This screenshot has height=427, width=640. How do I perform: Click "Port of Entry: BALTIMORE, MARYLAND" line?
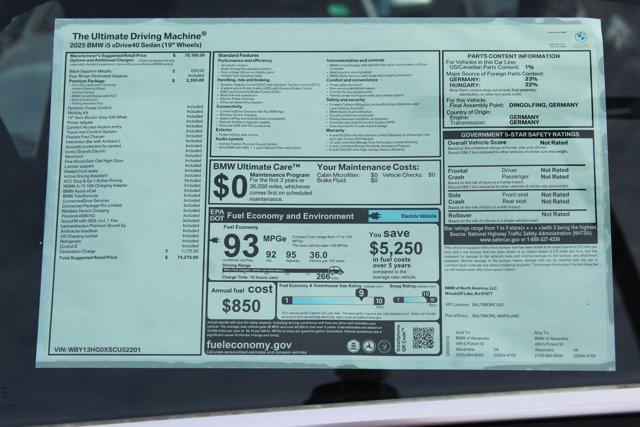pos(482,316)
